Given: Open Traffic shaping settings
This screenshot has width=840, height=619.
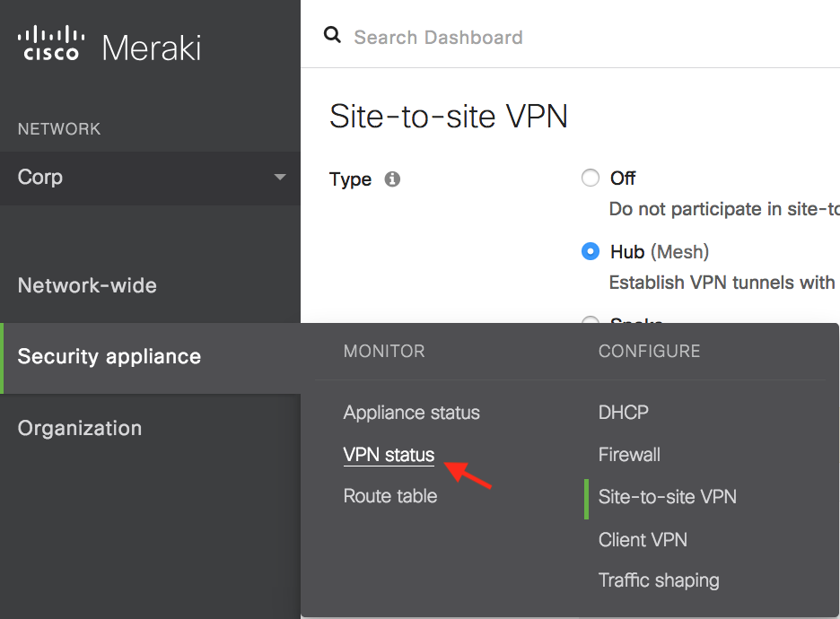Looking at the screenshot, I should pyautogui.click(x=659, y=580).
